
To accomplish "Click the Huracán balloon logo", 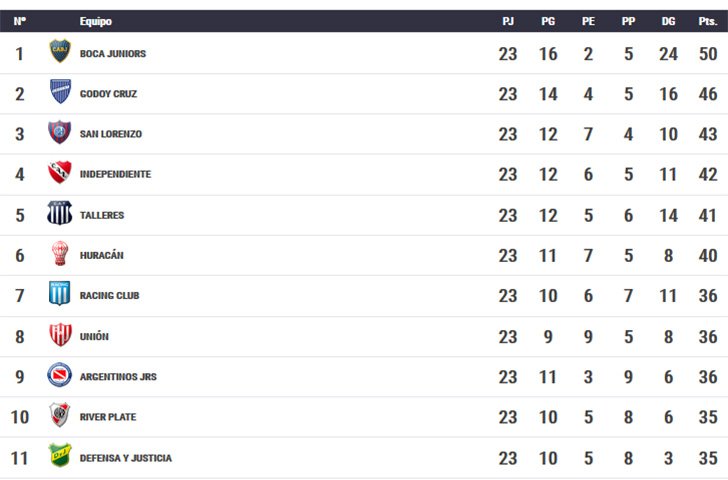I will (60, 253).
